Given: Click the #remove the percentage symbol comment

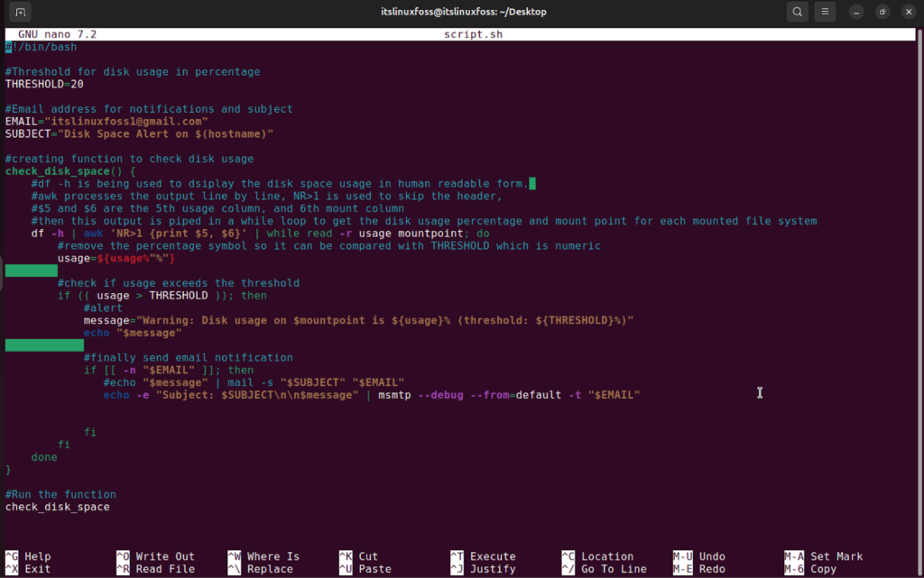Looking at the screenshot, I should [x=329, y=246].
